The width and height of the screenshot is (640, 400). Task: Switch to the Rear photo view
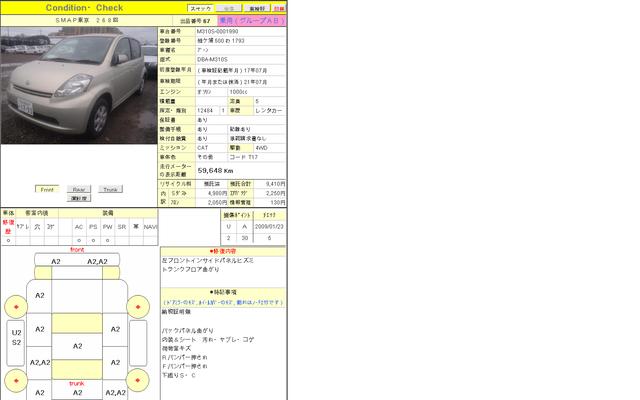pos(79,189)
